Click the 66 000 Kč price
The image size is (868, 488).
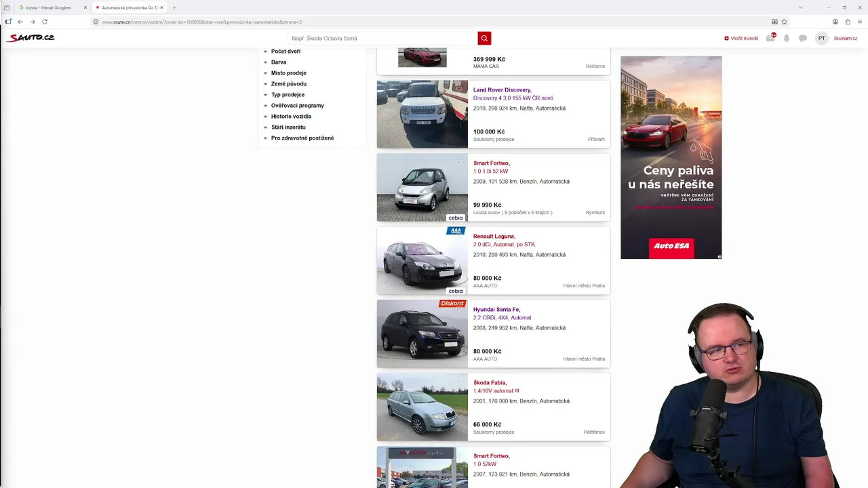[x=487, y=424]
